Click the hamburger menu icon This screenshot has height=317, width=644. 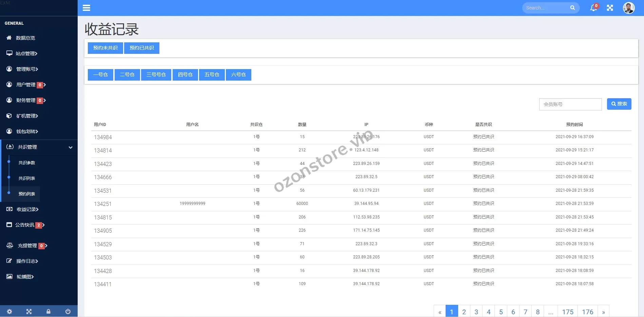point(86,8)
